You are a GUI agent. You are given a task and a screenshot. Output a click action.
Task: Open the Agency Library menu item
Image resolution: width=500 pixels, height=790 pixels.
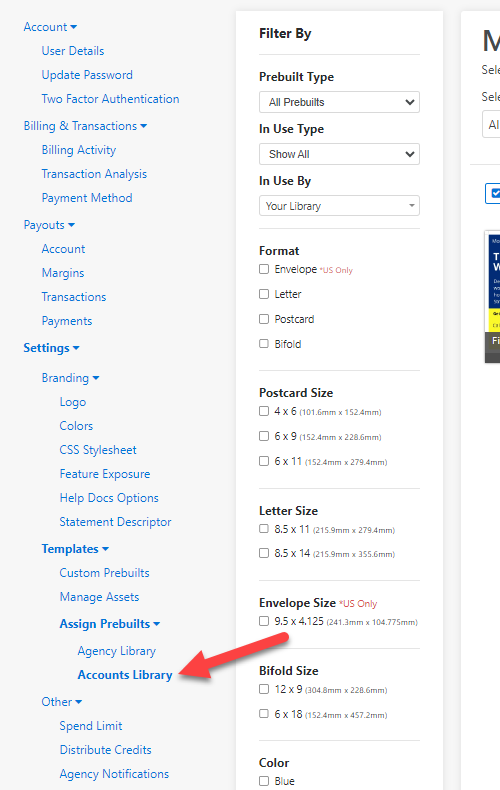116,651
